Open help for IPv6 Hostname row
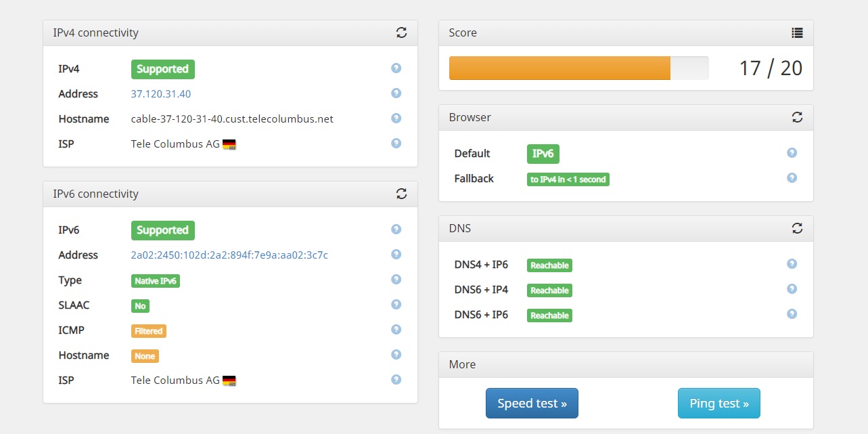868x434 pixels. 396,355
